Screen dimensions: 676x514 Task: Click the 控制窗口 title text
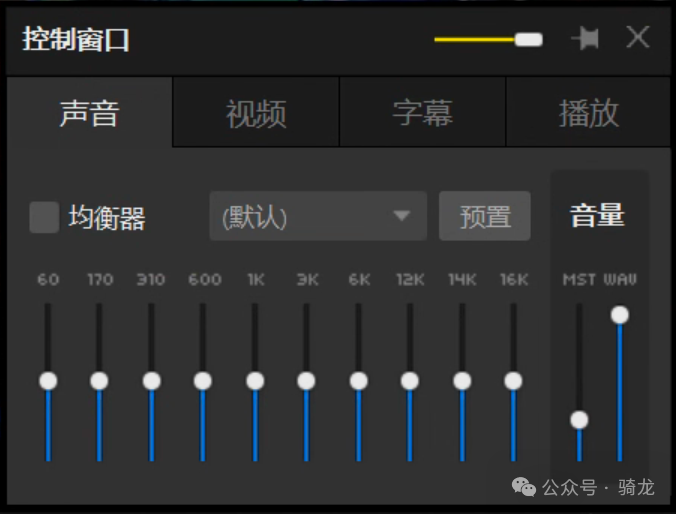coord(76,39)
